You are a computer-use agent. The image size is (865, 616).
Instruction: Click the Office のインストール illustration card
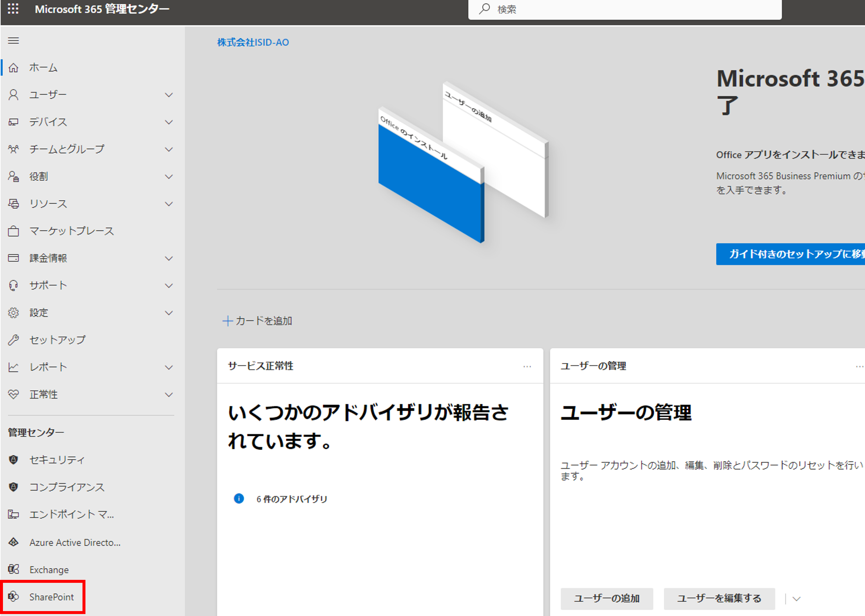(x=432, y=174)
